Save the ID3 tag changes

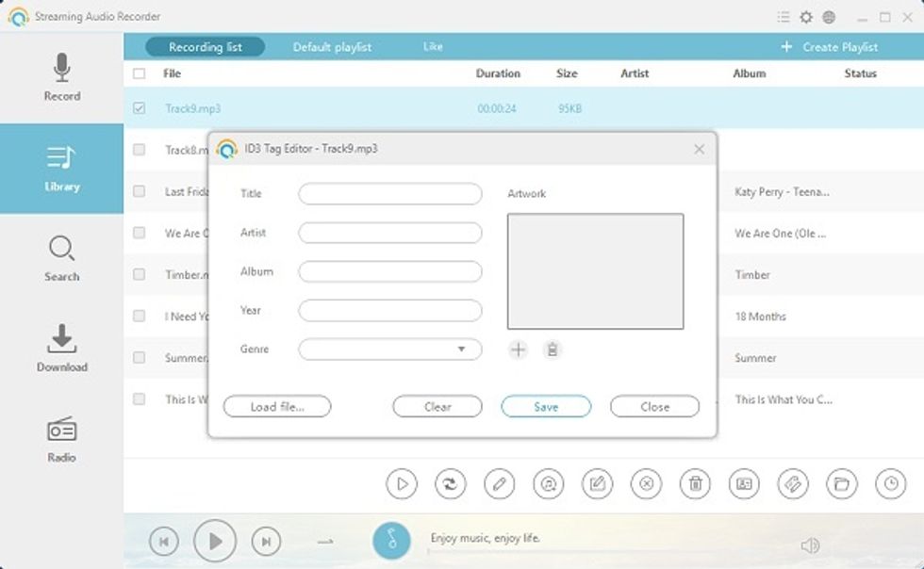tap(545, 406)
